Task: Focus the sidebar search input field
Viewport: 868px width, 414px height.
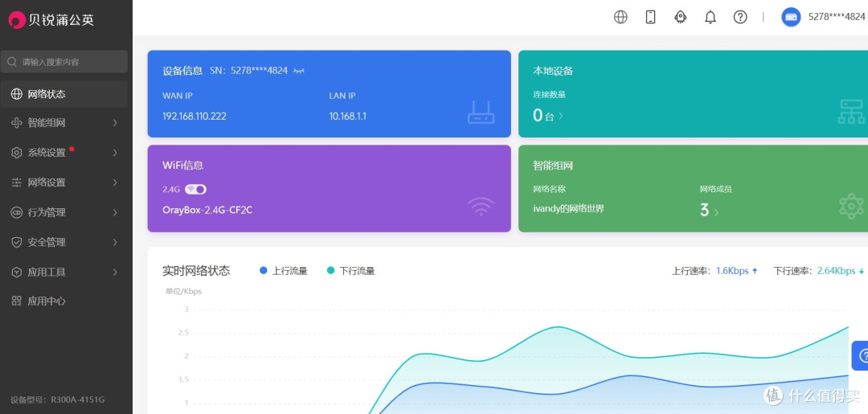Action: (x=63, y=62)
